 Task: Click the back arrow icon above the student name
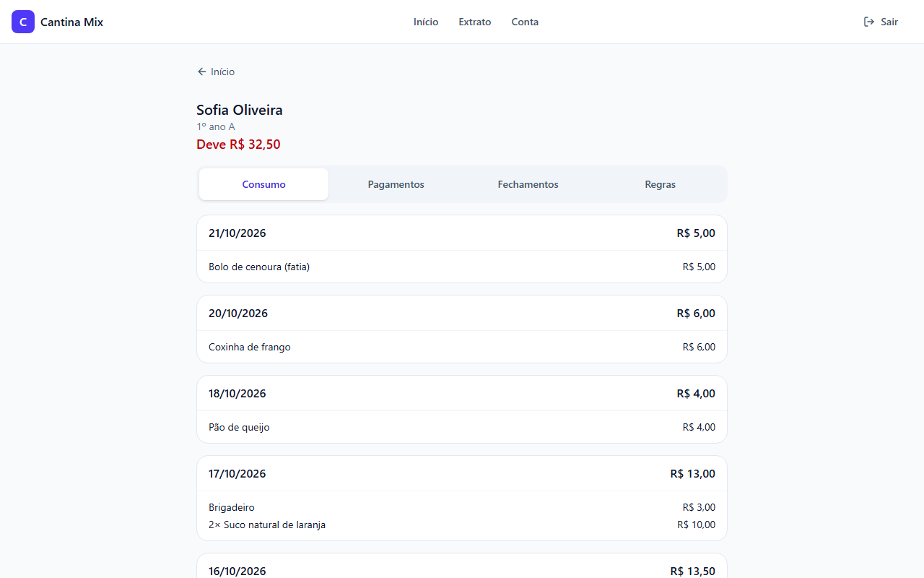[202, 72]
